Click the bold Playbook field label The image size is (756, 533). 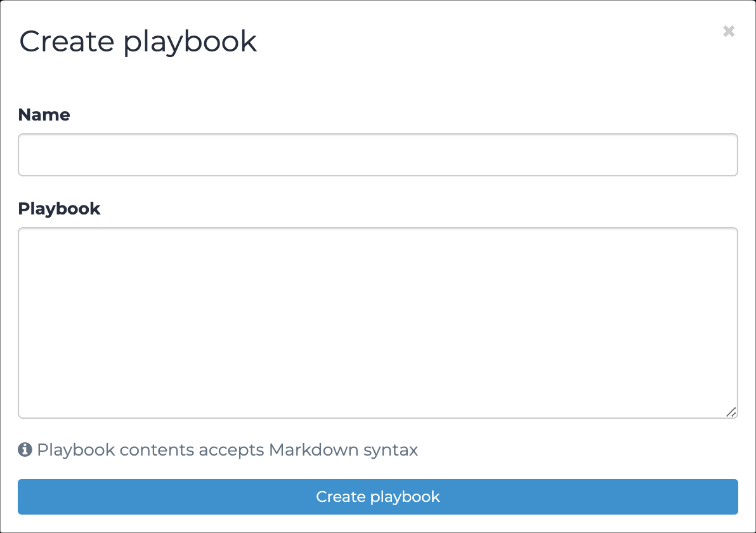[60, 209]
